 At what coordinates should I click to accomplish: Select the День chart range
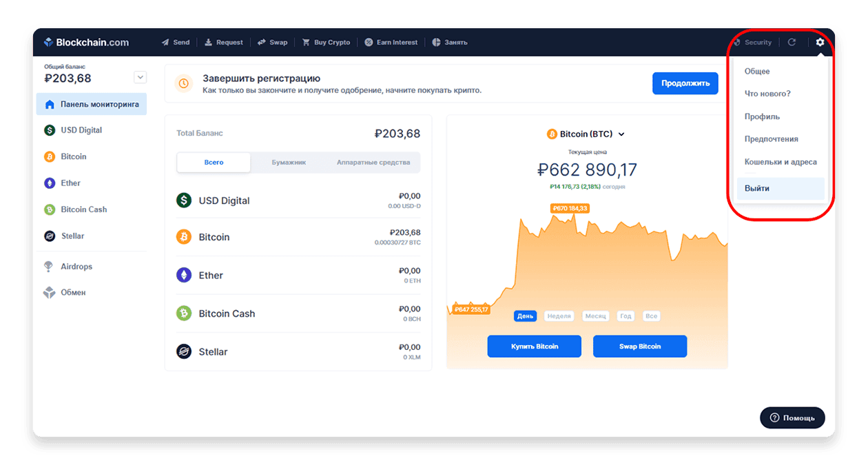[x=526, y=316]
